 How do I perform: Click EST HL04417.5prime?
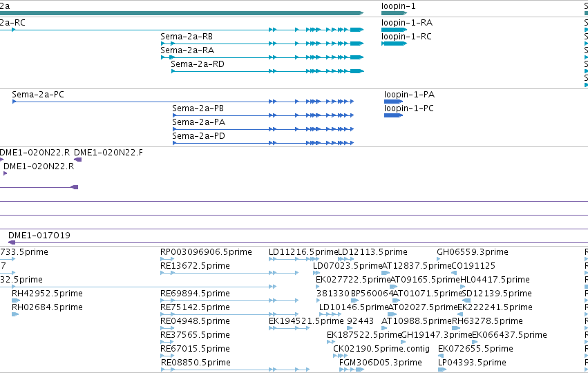pos(495,280)
